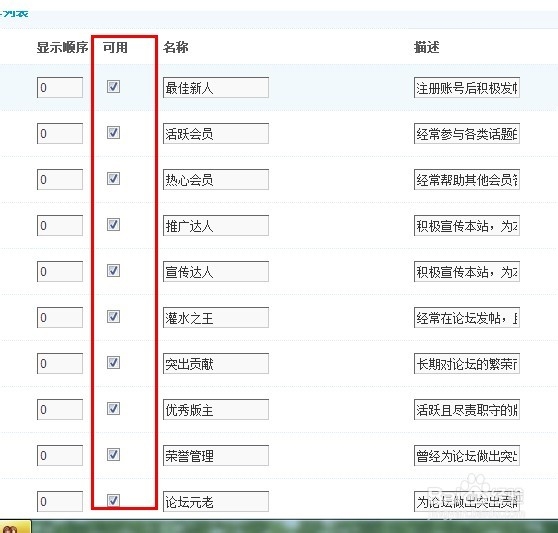
Task: Click the description field for 推广达人
Action: point(467,226)
